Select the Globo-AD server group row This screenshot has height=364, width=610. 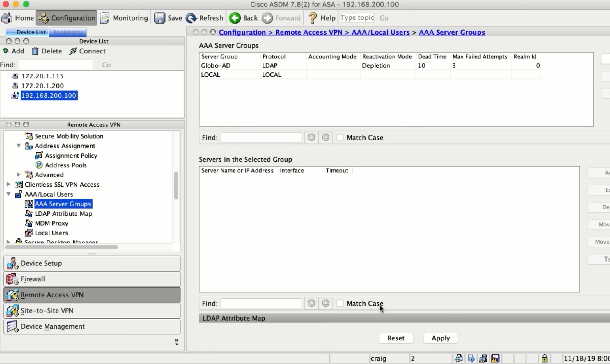click(370, 65)
